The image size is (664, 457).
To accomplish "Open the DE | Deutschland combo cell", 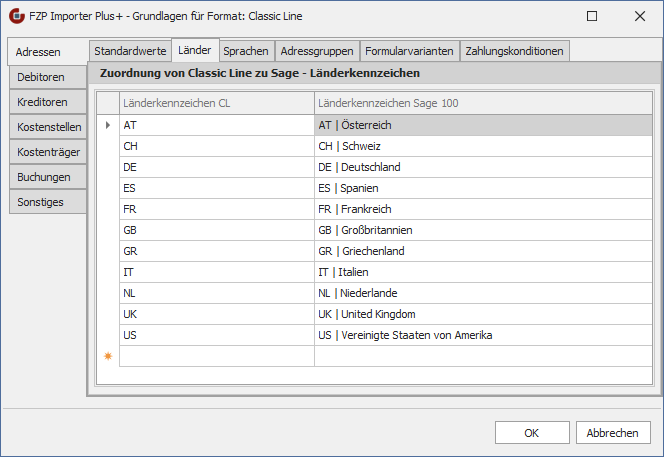I will (x=483, y=167).
